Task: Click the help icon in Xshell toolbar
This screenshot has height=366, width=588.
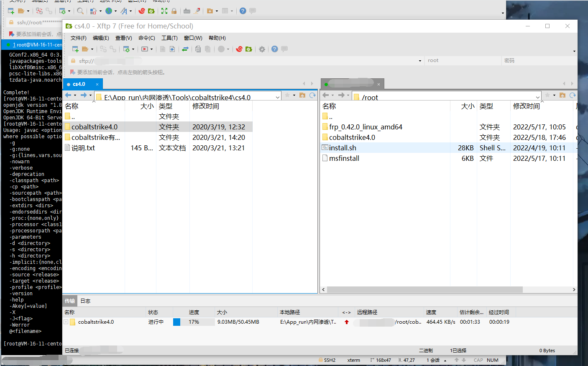Action: pos(243,11)
